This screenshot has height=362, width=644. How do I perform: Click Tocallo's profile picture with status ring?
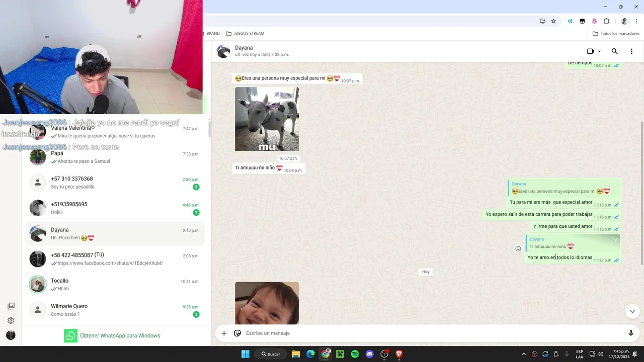(x=38, y=285)
